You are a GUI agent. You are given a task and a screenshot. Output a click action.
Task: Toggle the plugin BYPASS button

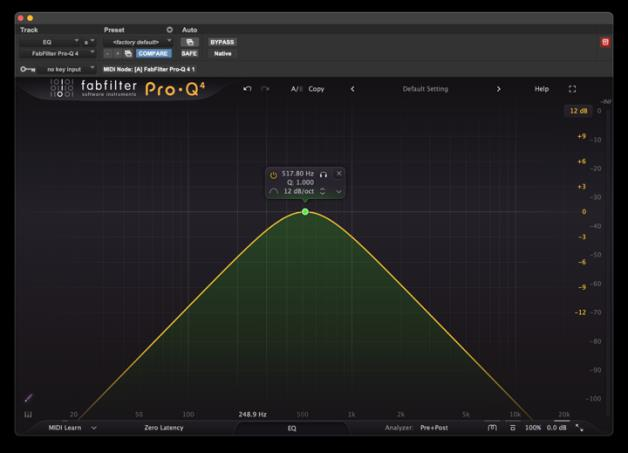222,42
